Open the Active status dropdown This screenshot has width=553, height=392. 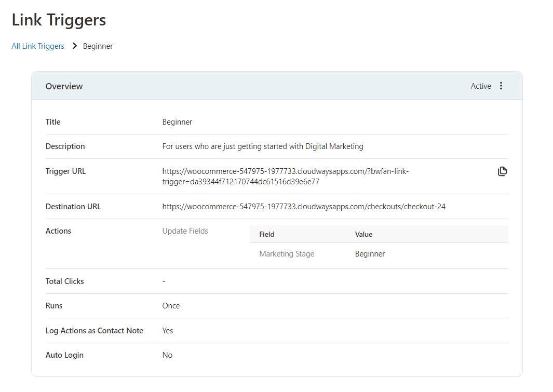click(x=480, y=86)
